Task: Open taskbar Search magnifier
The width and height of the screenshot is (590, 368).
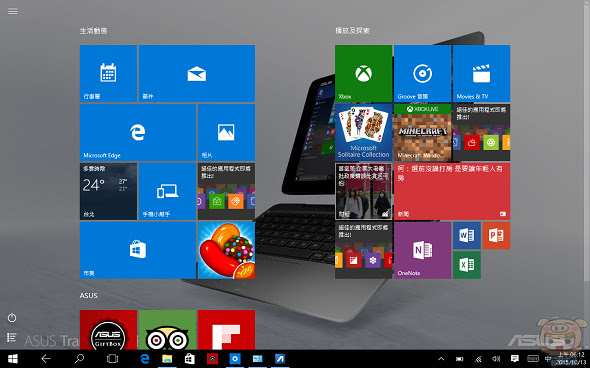Action: pyautogui.click(x=79, y=359)
